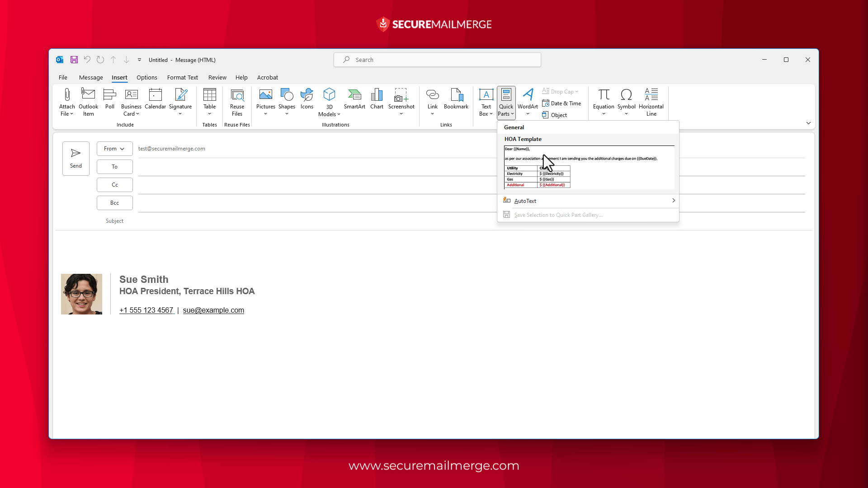
Task: Toggle the Bcc recipients field
Action: (114, 202)
